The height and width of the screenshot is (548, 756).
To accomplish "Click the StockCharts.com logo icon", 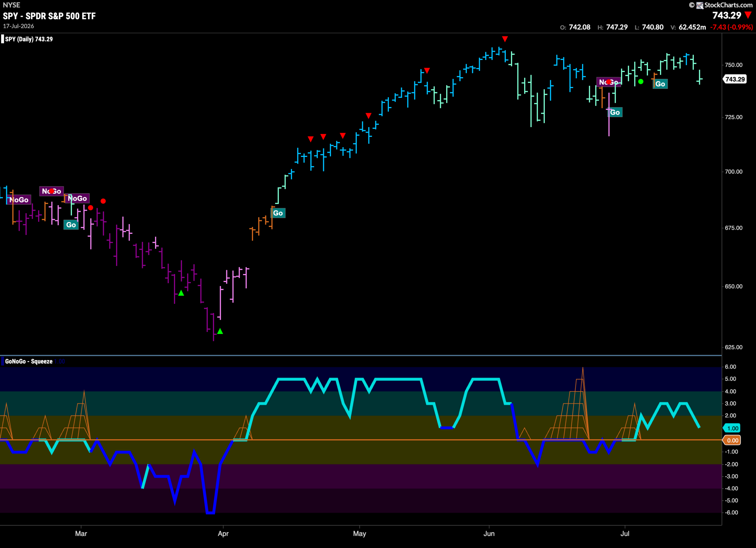I will pos(700,5).
